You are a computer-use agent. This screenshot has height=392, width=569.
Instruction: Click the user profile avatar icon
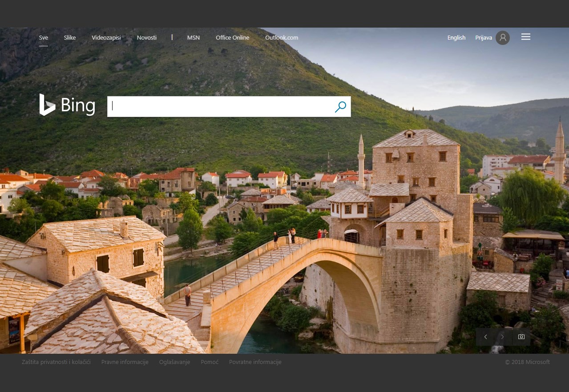coord(503,38)
